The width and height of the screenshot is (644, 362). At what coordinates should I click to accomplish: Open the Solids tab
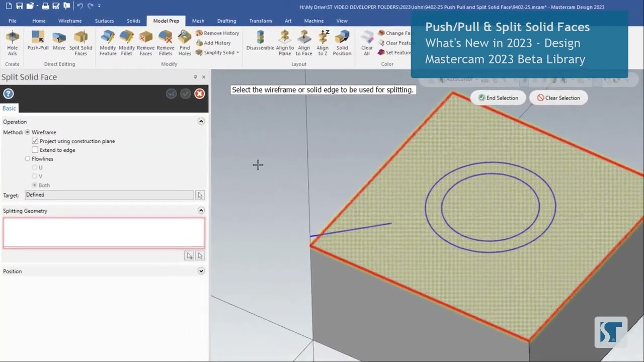[x=133, y=21]
